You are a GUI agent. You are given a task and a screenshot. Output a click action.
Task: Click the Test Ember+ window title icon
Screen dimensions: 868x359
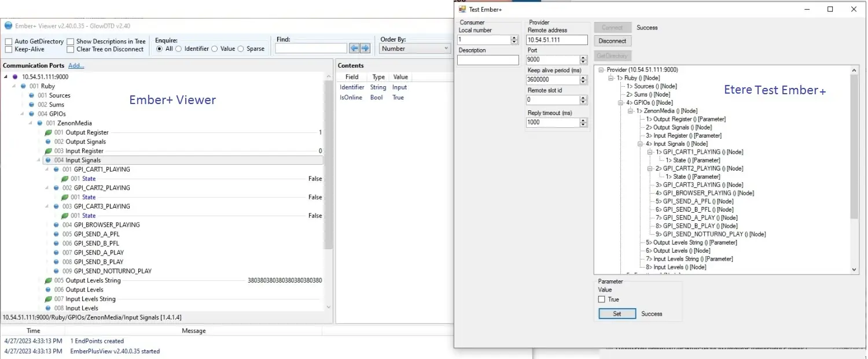462,9
